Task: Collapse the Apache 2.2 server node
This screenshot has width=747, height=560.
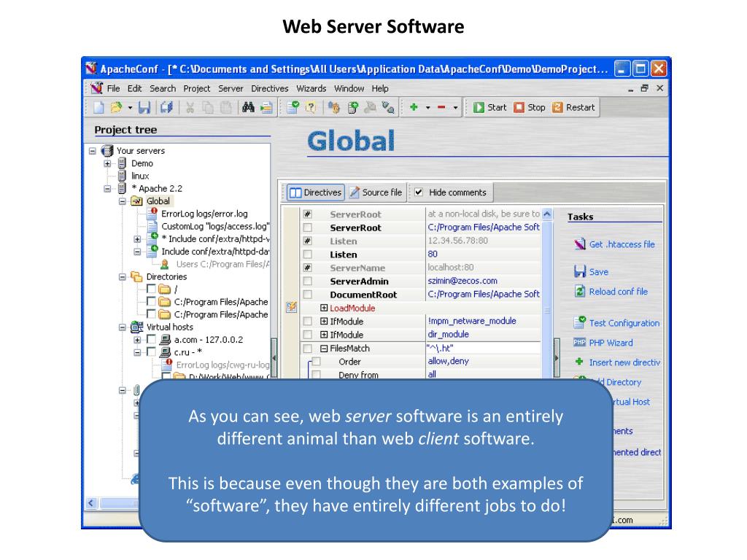Action: tap(107, 189)
